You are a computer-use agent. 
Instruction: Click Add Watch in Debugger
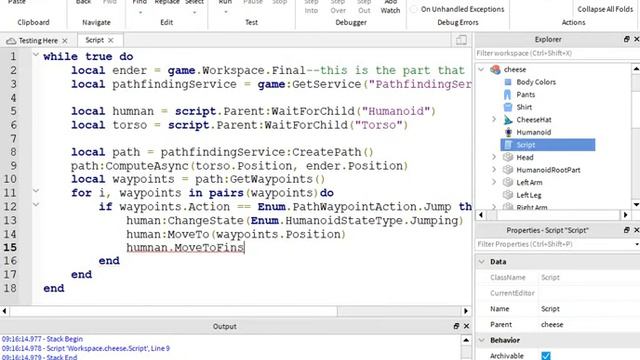[x=390, y=7]
